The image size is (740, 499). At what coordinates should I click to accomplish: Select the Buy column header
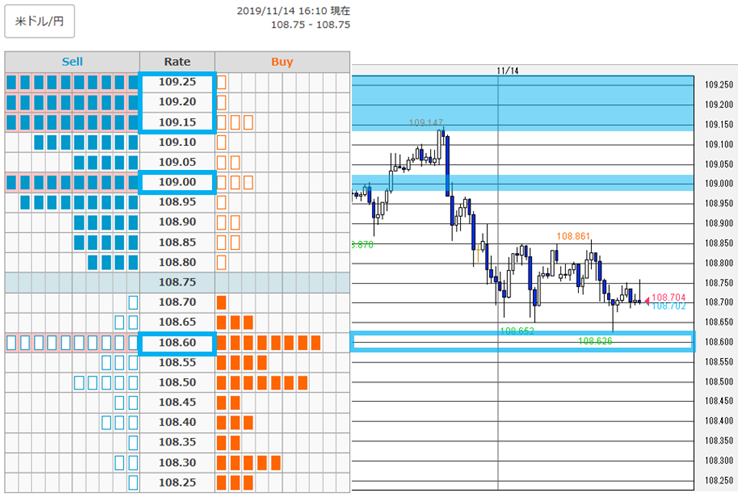click(x=282, y=62)
